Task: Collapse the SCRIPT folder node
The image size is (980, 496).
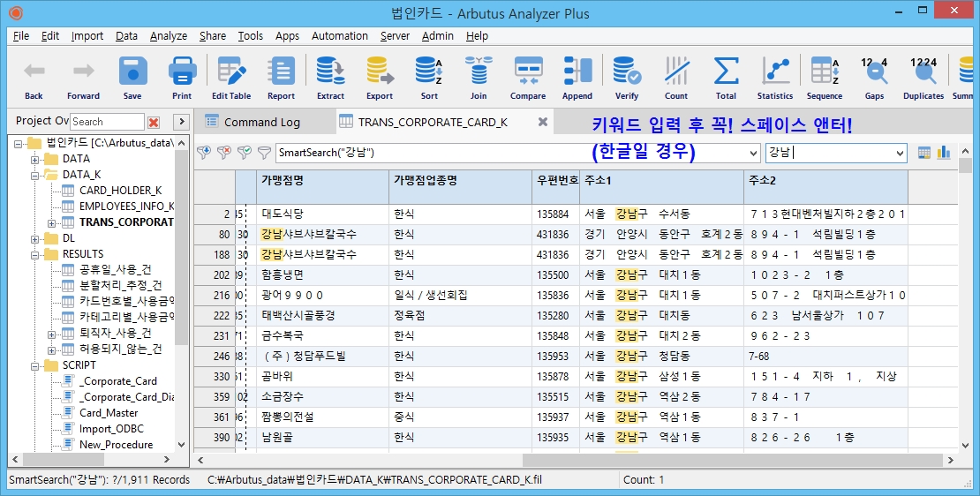Action: 35,365
